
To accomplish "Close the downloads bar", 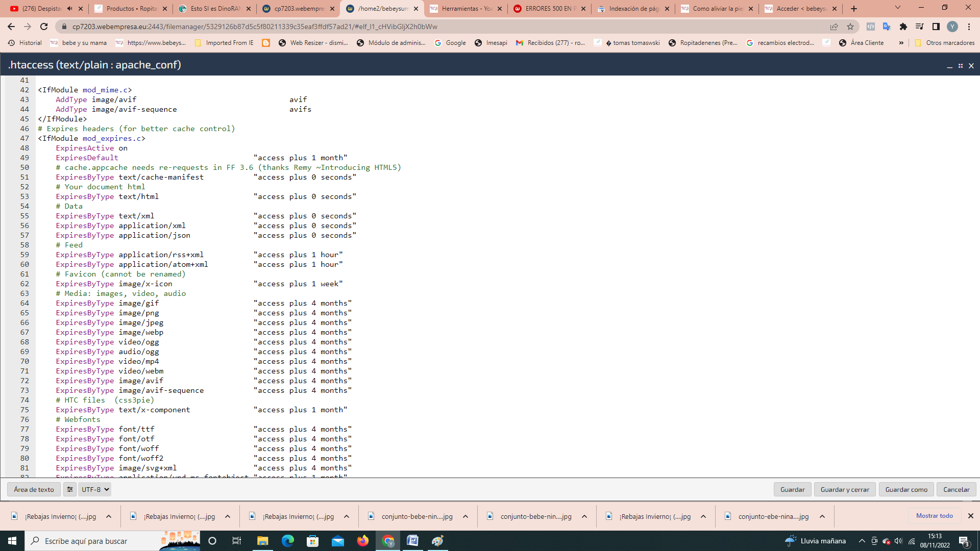I will point(971,516).
